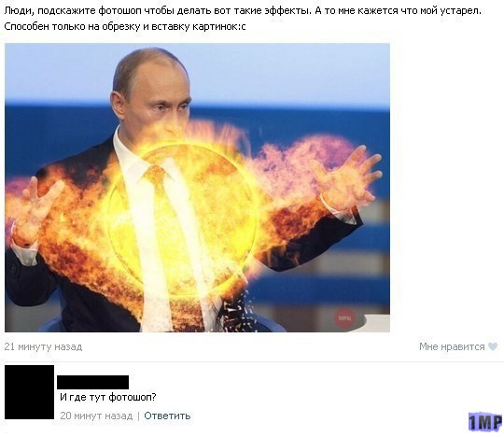Open the comment timestamp 20 минут назад
Screen dimensions: 504x437
point(96,416)
